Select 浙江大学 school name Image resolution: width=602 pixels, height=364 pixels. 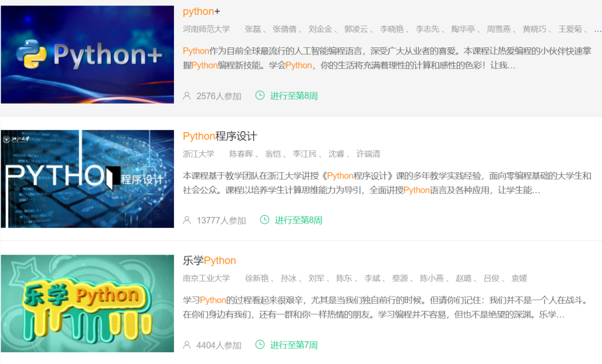coord(198,154)
